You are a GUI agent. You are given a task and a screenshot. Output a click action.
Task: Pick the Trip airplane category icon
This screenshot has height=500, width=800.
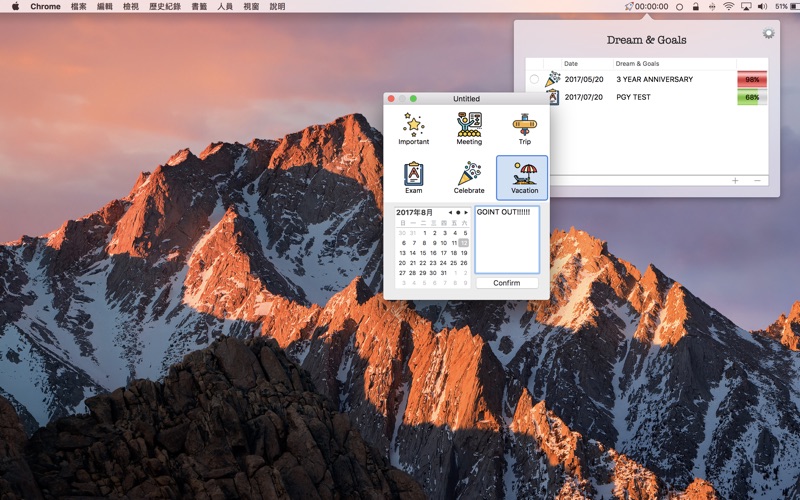[x=524, y=129]
